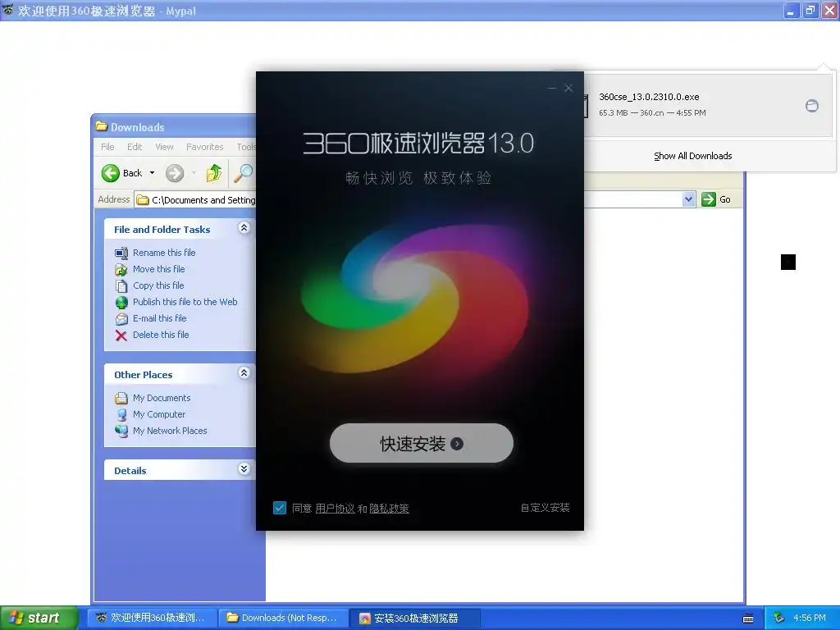Click the Publish to Web globe icon
Screen dimensions: 840x630
[121, 302]
